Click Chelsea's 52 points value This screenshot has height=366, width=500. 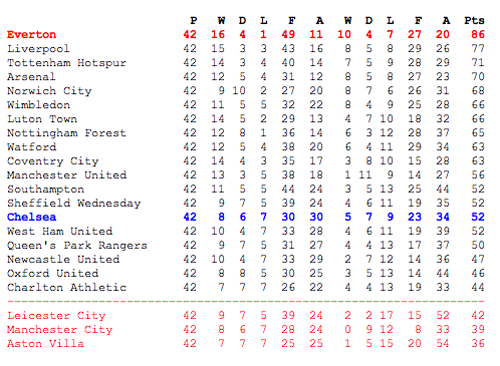(x=478, y=217)
